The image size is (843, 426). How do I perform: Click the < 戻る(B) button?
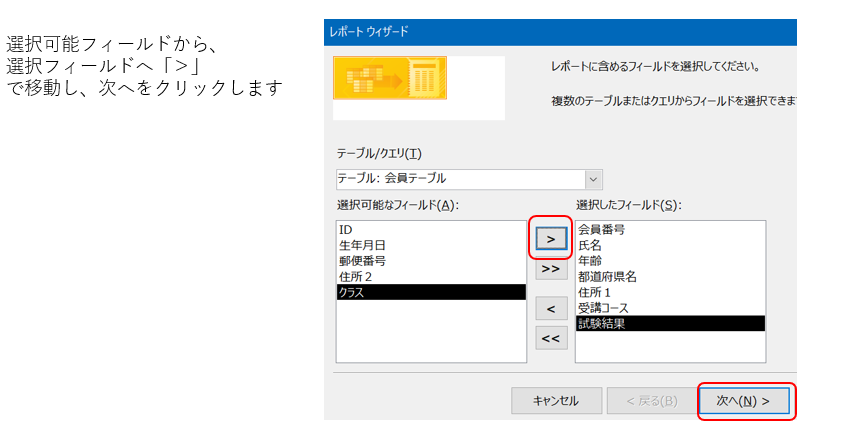point(651,401)
